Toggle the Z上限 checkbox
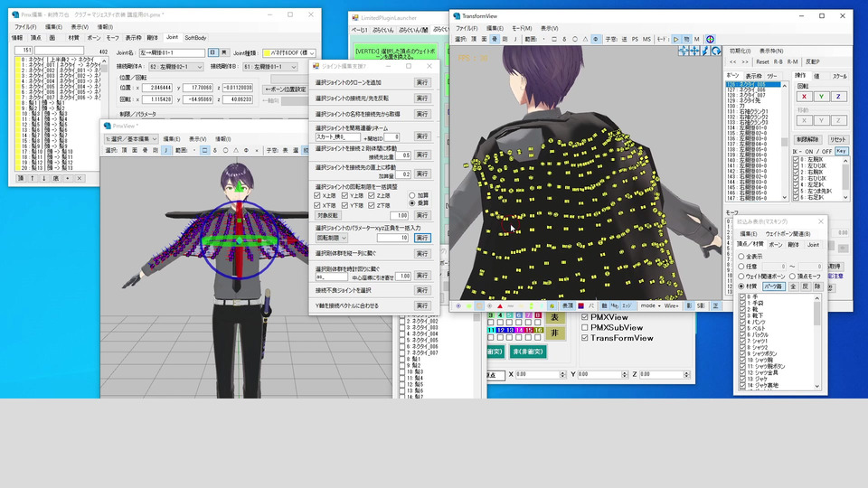The height and width of the screenshot is (488, 868). [x=372, y=195]
